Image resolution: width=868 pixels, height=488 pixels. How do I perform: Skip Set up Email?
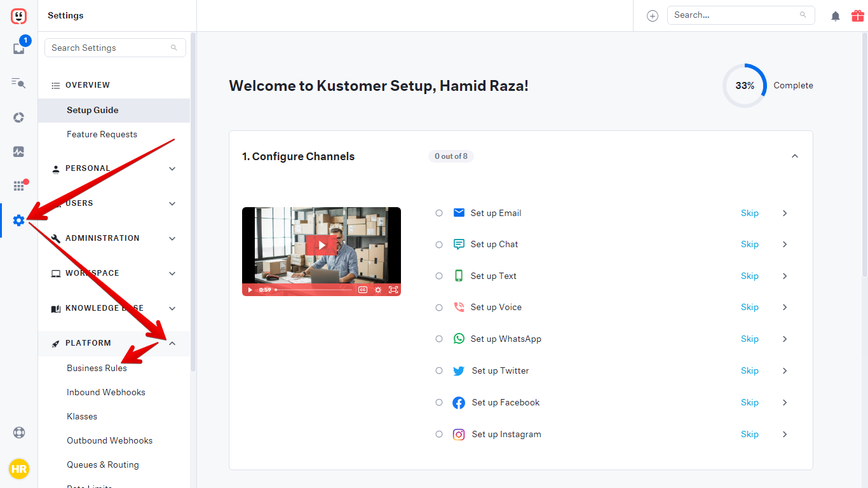(750, 213)
